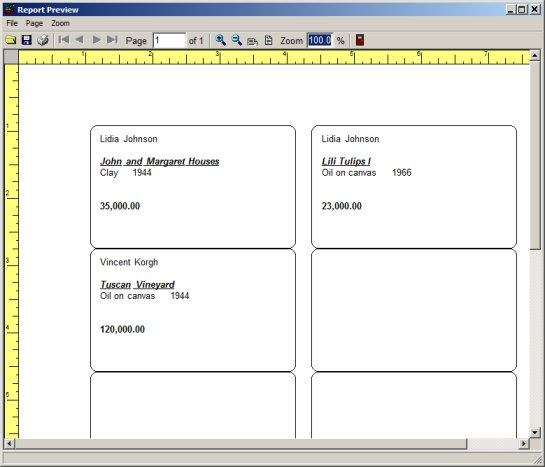Click the zoom in magnifier icon
Viewport: 545px width, 467px height.
pyautogui.click(x=220, y=40)
